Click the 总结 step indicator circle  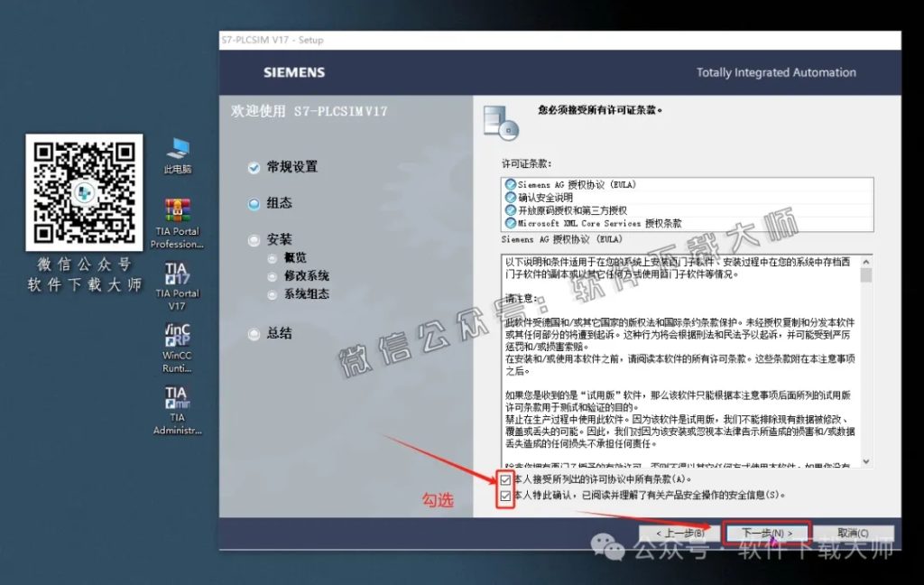tap(254, 334)
